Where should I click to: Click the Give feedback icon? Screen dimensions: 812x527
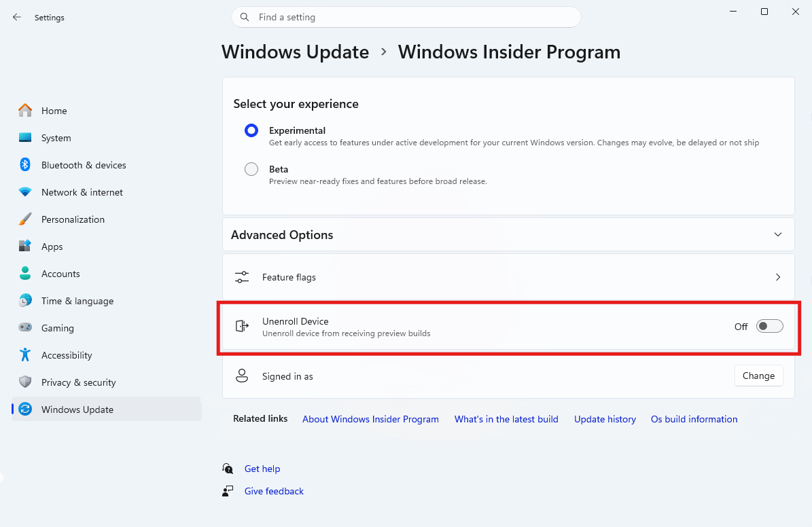(x=228, y=491)
